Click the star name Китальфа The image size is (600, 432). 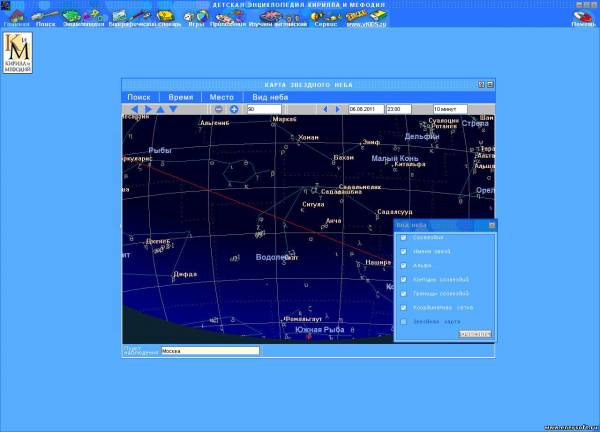pyautogui.click(x=410, y=164)
